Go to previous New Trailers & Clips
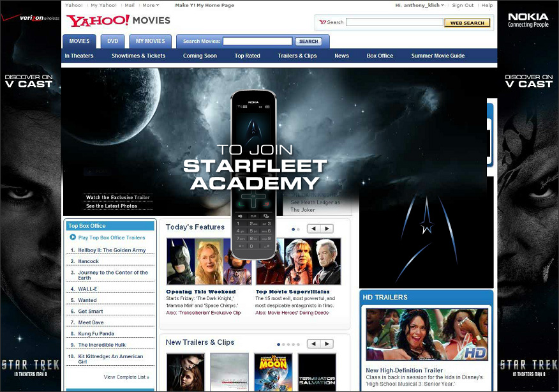The width and height of the screenshot is (559, 392). point(314,344)
